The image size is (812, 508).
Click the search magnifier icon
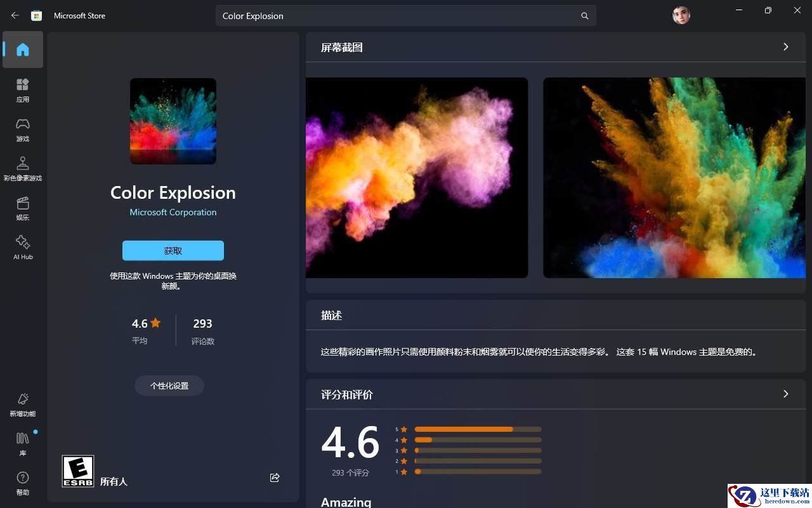(x=585, y=16)
